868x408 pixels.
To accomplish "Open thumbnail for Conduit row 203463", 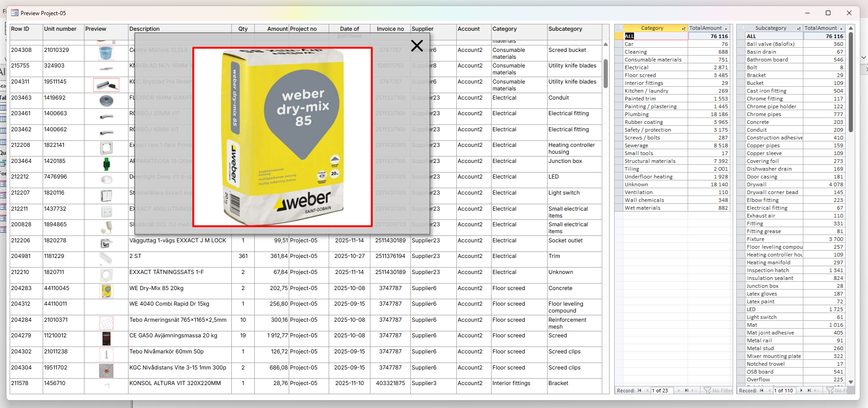I will point(106,101).
